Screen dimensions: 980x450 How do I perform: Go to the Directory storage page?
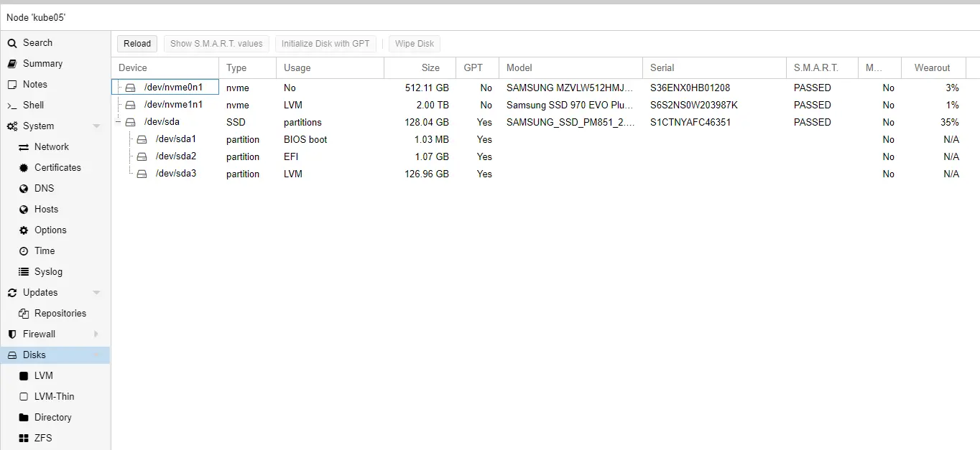click(52, 418)
